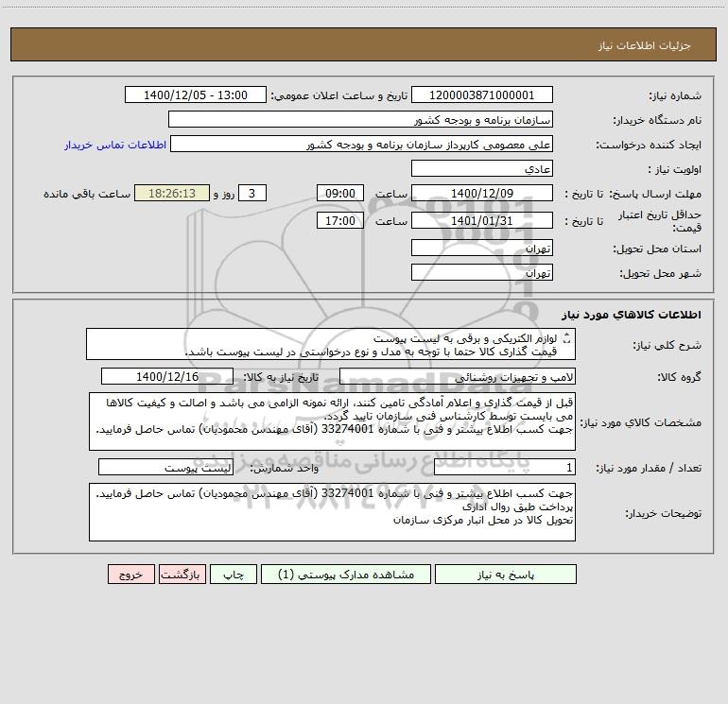Click the general description text area

331,344
